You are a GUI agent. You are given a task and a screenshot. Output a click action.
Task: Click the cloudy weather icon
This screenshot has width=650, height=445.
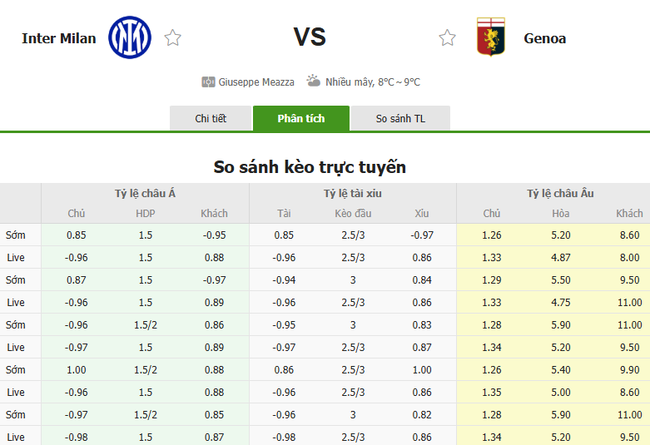point(313,81)
